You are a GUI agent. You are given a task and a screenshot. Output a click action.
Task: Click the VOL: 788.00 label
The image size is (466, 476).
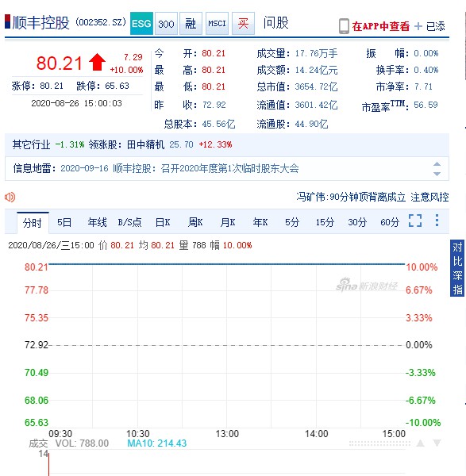coord(82,443)
